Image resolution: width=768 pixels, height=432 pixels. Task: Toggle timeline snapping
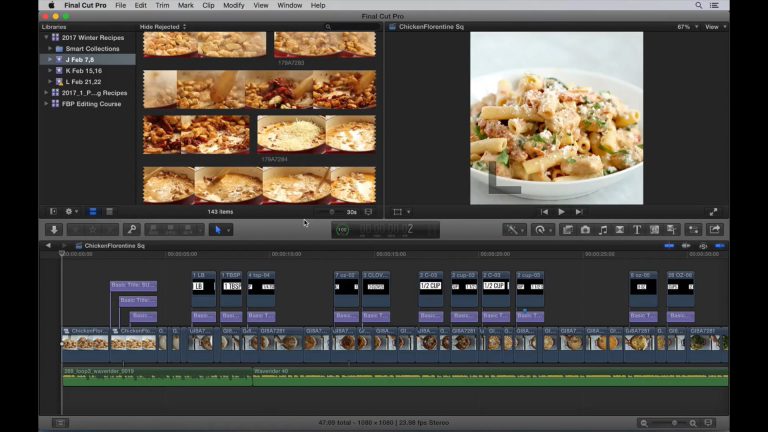[720, 245]
